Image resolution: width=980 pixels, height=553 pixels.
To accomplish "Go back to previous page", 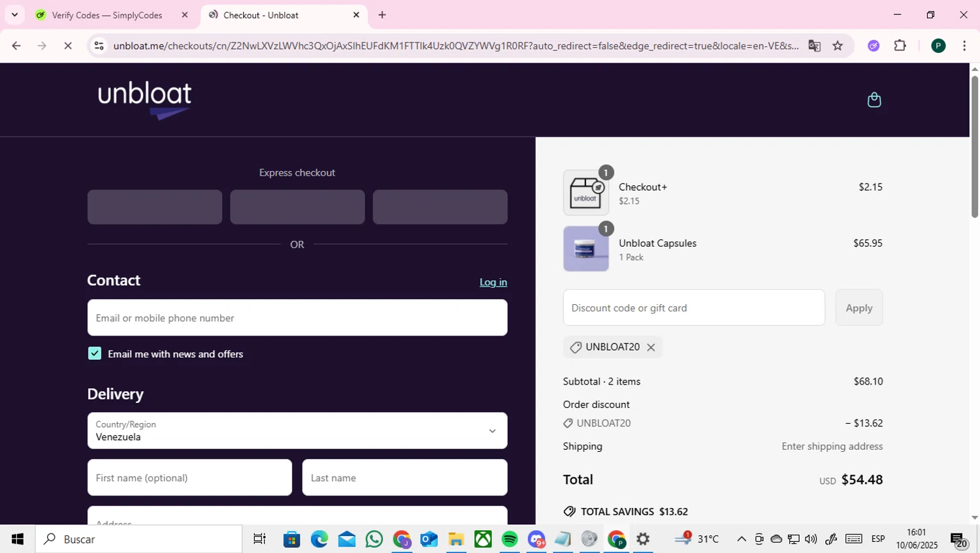I will [16, 46].
